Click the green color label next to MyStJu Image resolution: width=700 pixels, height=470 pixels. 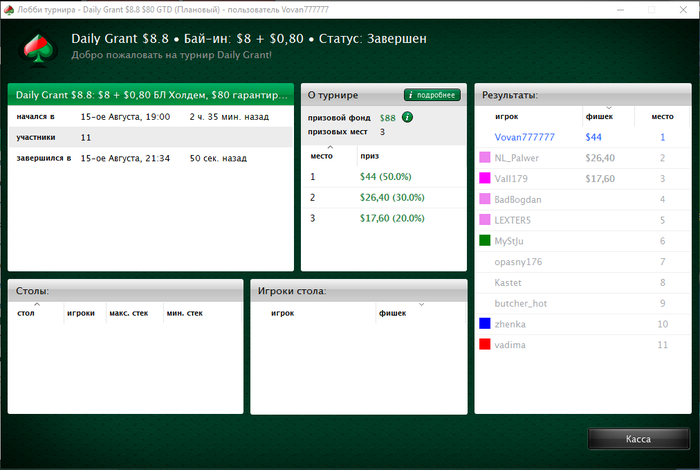tap(484, 240)
